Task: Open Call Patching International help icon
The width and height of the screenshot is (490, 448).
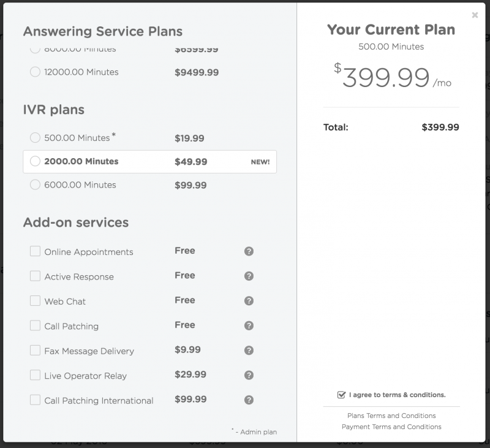Action: 249,400
